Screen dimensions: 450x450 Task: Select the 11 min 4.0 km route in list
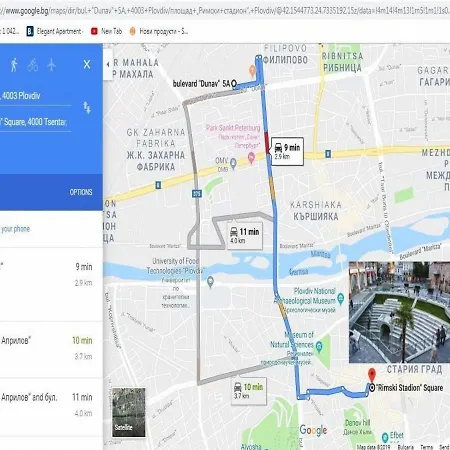click(x=51, y=406)
